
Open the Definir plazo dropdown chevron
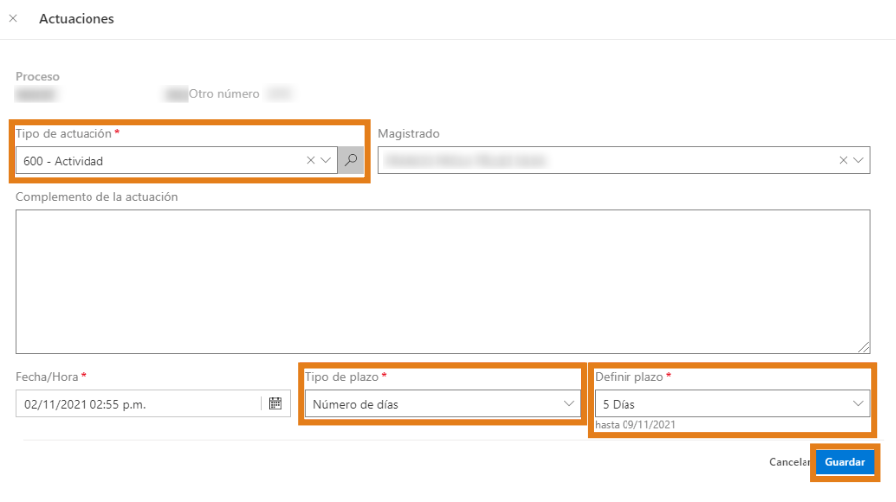[x=858, y=404]
